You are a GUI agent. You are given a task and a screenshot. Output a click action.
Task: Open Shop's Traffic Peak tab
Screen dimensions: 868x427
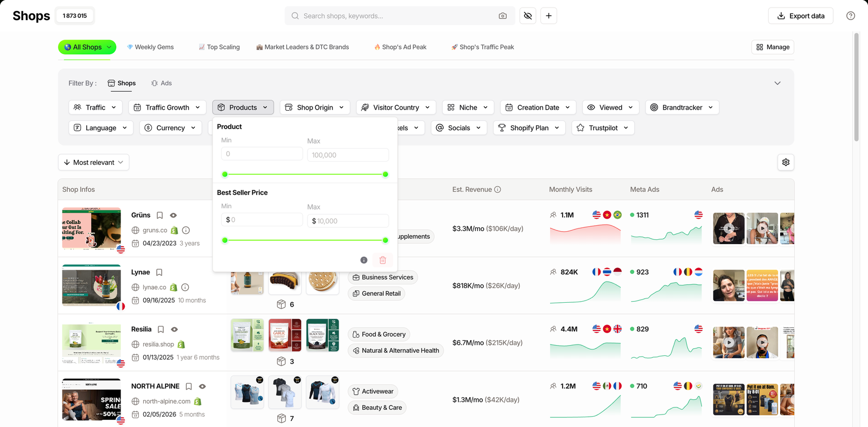483,47
